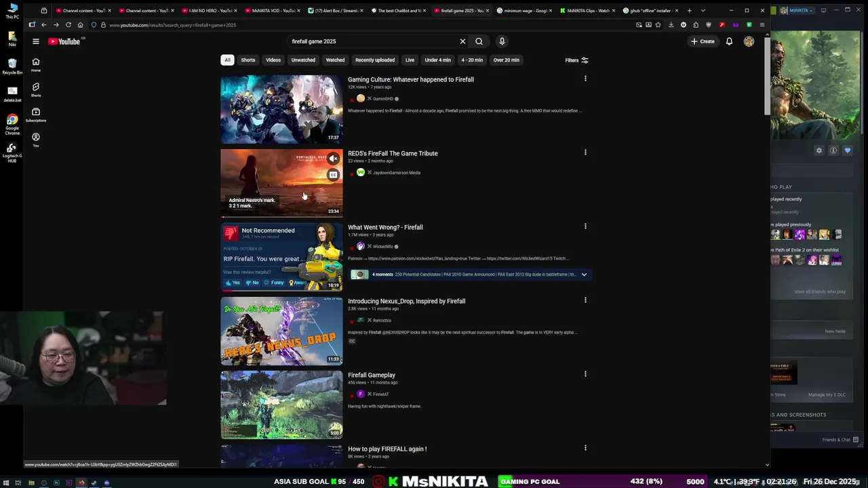This screenshot has height=488, width=868.
Task: Reload the page in the browser toolbar
Action: (68, 25)
